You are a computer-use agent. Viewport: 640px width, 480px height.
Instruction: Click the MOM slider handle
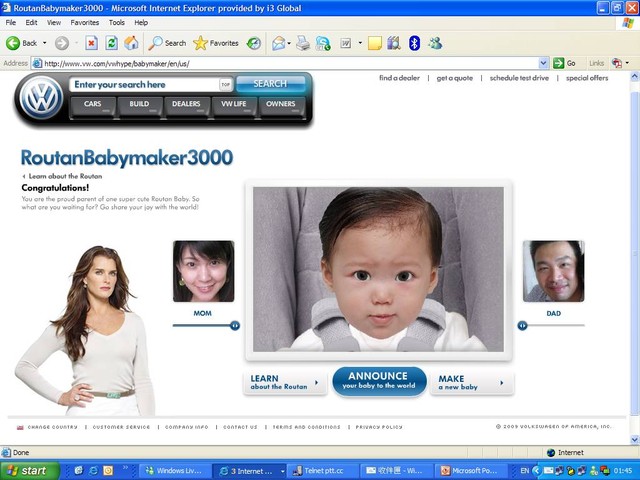pyautogui.click(x=235, y=325)
